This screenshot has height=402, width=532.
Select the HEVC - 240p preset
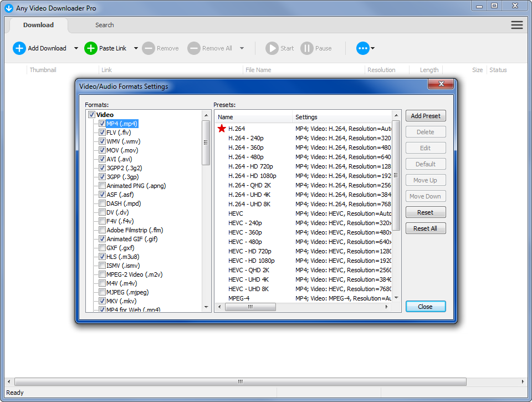[x=304, y=223]
